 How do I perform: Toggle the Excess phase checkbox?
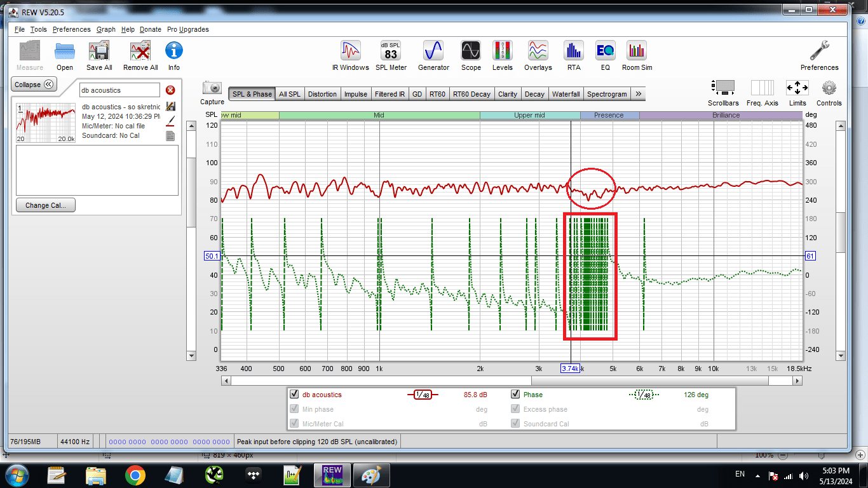coord(515,409)
